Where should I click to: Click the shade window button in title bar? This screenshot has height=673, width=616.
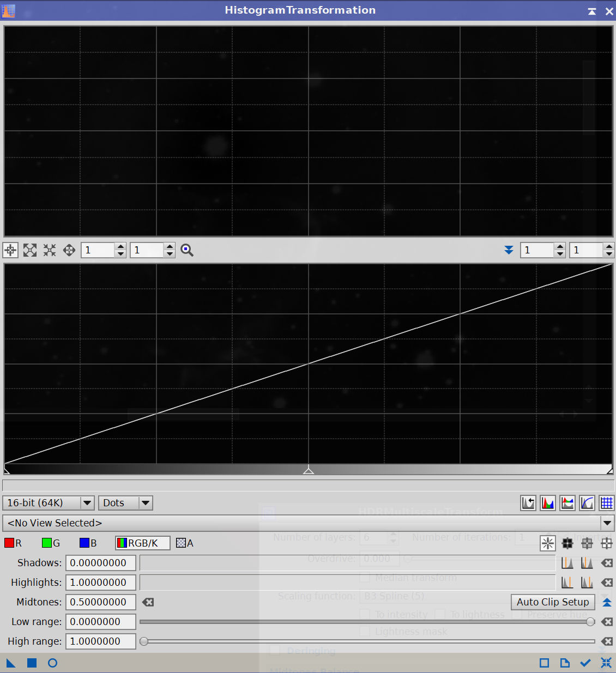[x=592, y=11]
